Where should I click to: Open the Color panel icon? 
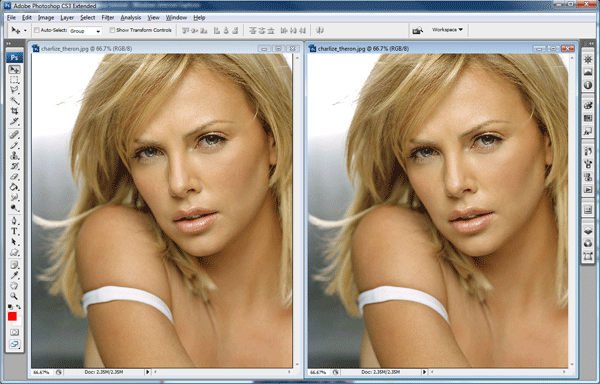588,105
